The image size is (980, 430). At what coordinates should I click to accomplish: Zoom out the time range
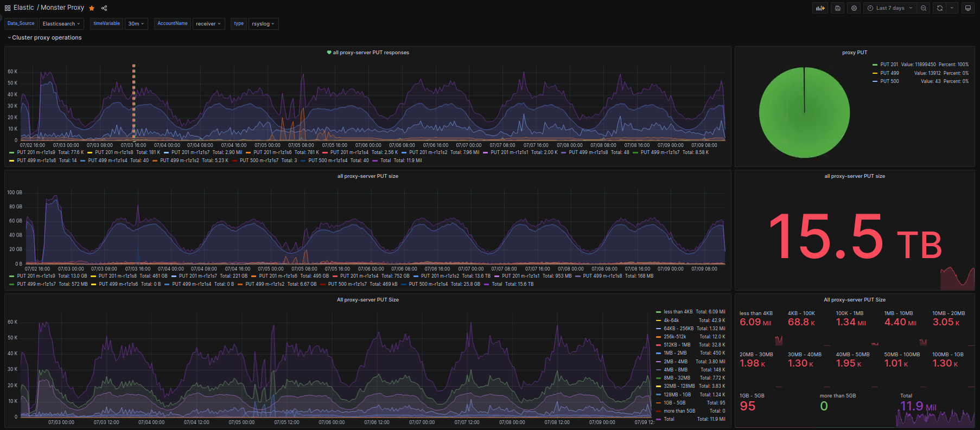pyautogui.click(x=924, y=8)
